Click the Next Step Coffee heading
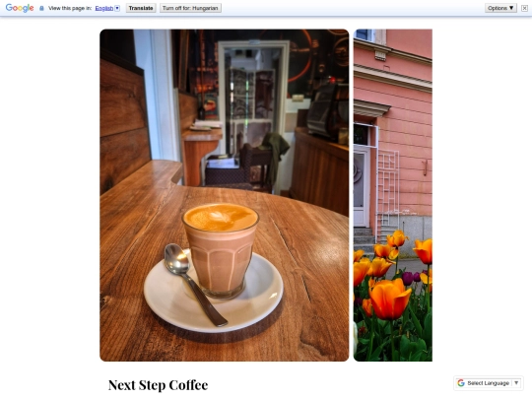The width and height of the screenshot is (532, 399). point(158,385)
